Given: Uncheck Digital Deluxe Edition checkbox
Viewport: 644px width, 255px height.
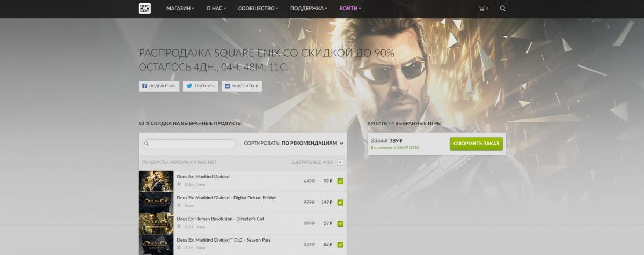Looking at the screenshot, I should (x=340, y=202).
